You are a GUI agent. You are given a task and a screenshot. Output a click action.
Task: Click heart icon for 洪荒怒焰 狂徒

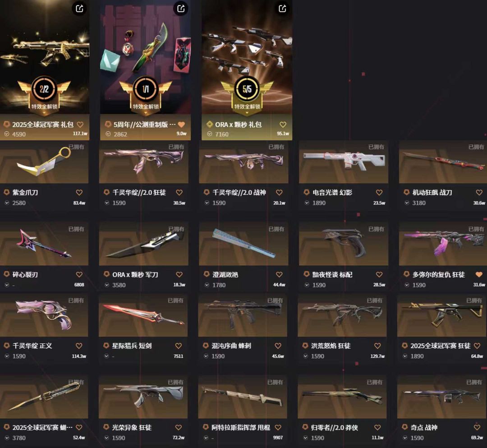(377, 346)
